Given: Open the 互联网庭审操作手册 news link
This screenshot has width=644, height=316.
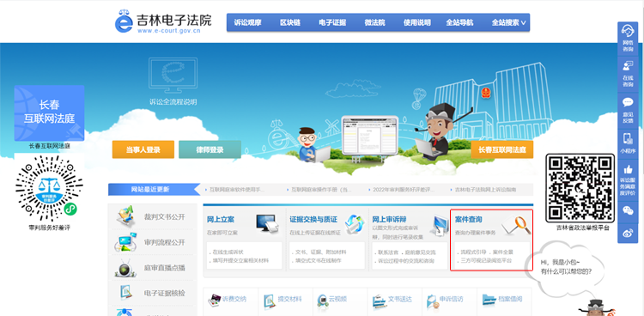Looking at the screenshot, I should click(x=322, y=190).
